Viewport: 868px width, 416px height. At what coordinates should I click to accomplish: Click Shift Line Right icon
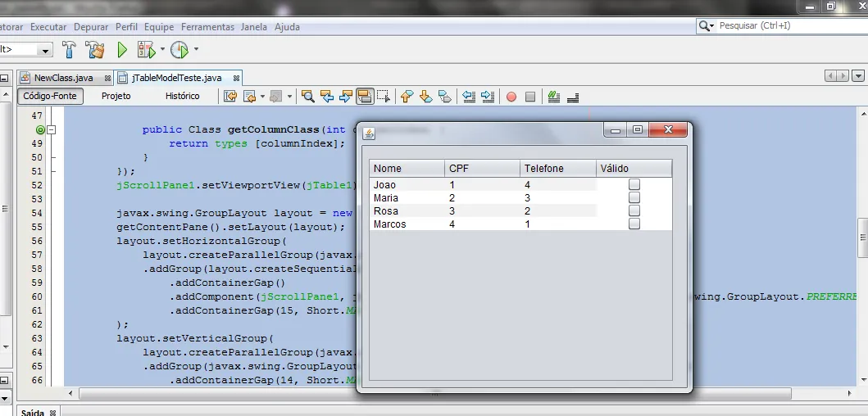coord(488,97)
